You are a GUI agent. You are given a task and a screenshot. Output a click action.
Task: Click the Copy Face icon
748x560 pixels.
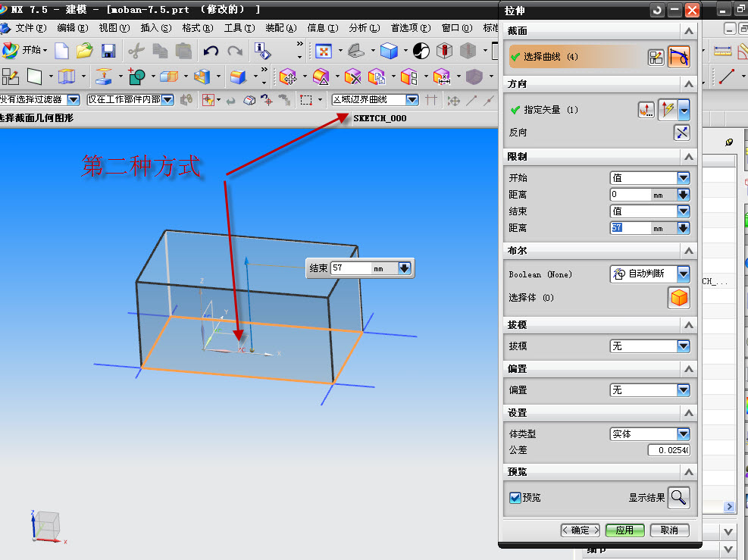point(377,77)
